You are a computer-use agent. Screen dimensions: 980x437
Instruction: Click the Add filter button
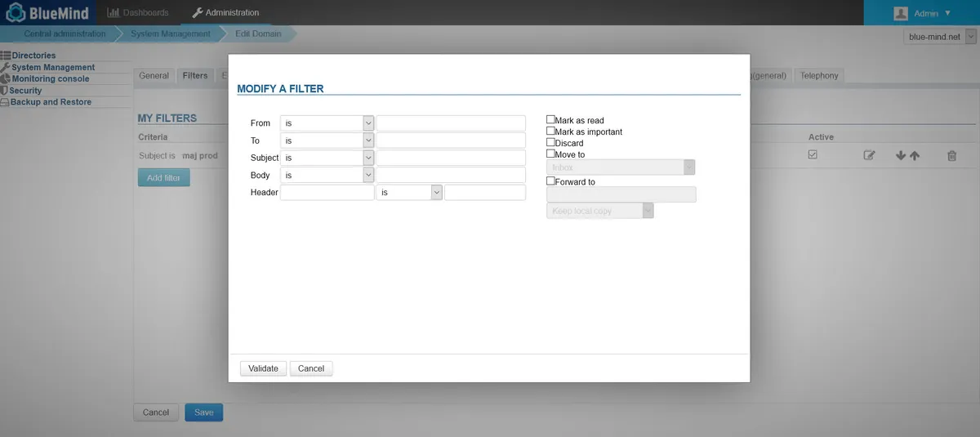click(x=164, y=177)
